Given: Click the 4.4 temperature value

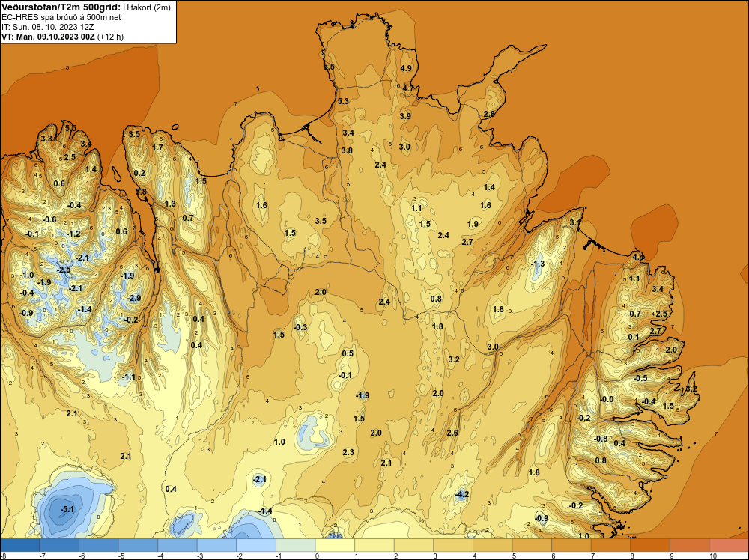Looking at the screenshot, I should [x=638, y=257].
